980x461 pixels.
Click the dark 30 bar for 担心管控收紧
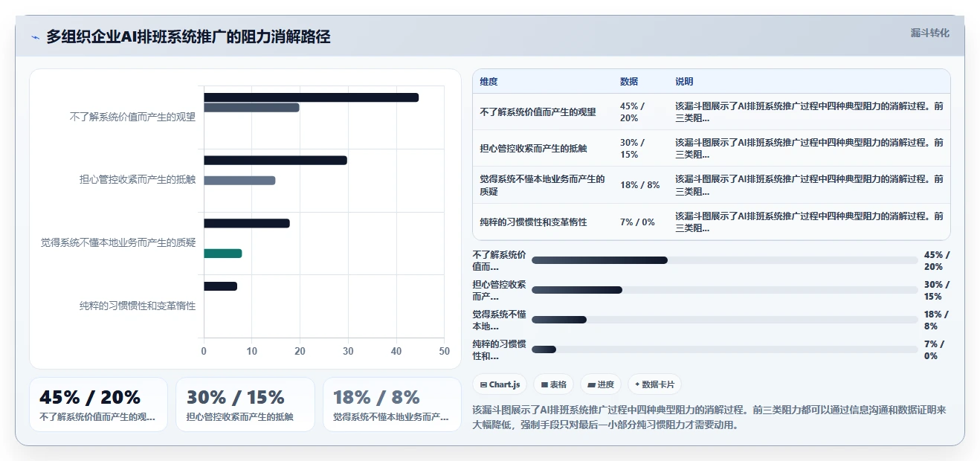tap(275, 161)
